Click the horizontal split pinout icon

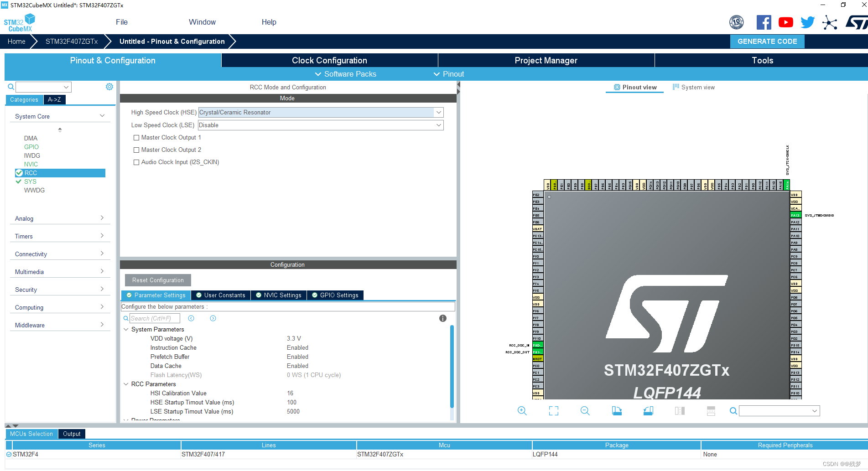(x=711, y=411)
